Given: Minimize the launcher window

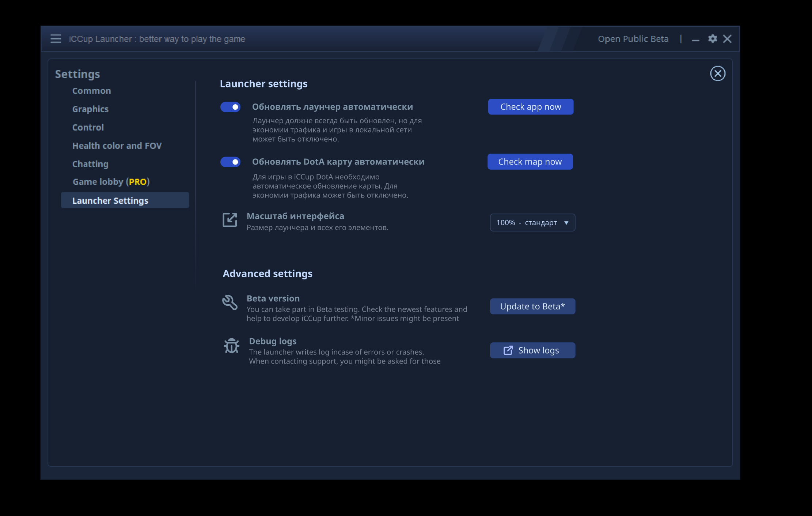Looking at the screenshot, I should click(695, 39).
